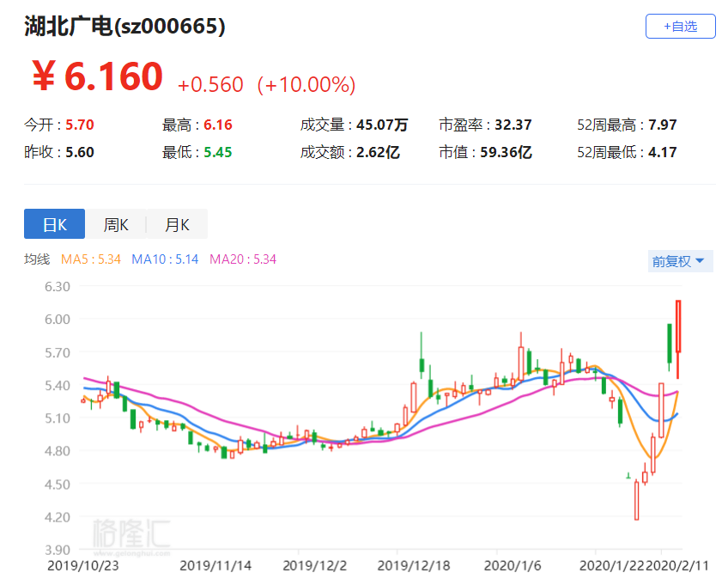
Task: Click the y-axis label 3.90
Action: click(x=58, y=550)
